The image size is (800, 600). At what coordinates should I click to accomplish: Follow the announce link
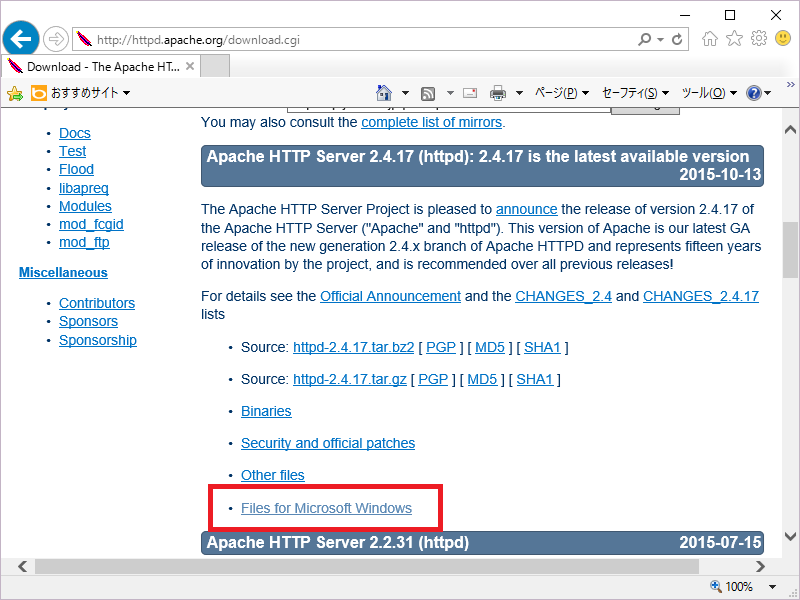pyautogui.click(x=527, y=209)
